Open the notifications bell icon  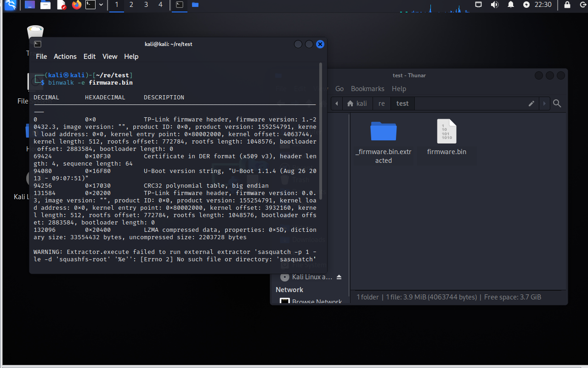511,5
